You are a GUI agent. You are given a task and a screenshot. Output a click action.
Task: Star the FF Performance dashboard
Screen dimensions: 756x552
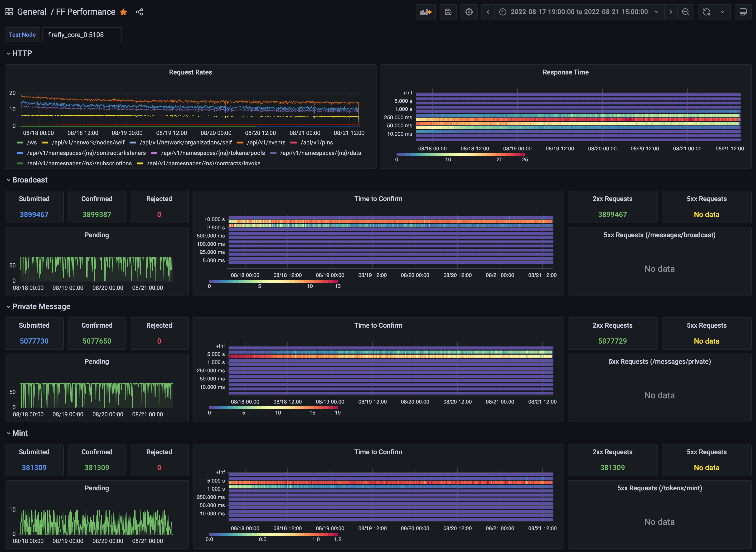click(123, 12)
